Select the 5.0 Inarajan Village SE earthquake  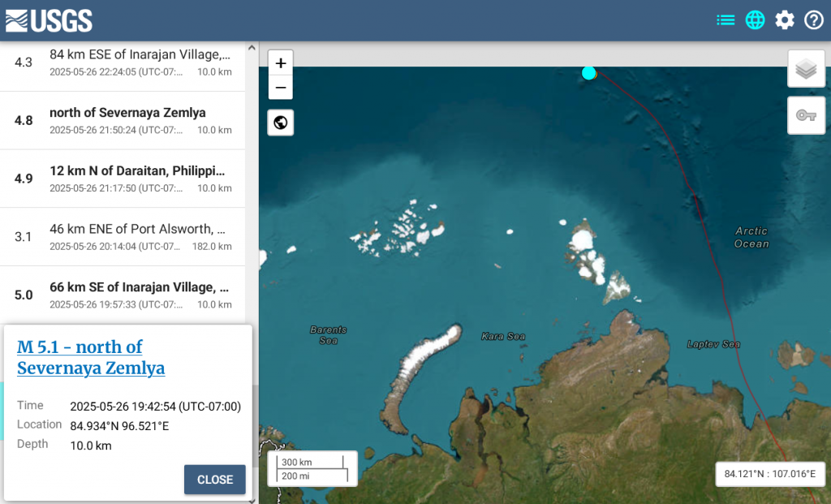tap(123, 295)
